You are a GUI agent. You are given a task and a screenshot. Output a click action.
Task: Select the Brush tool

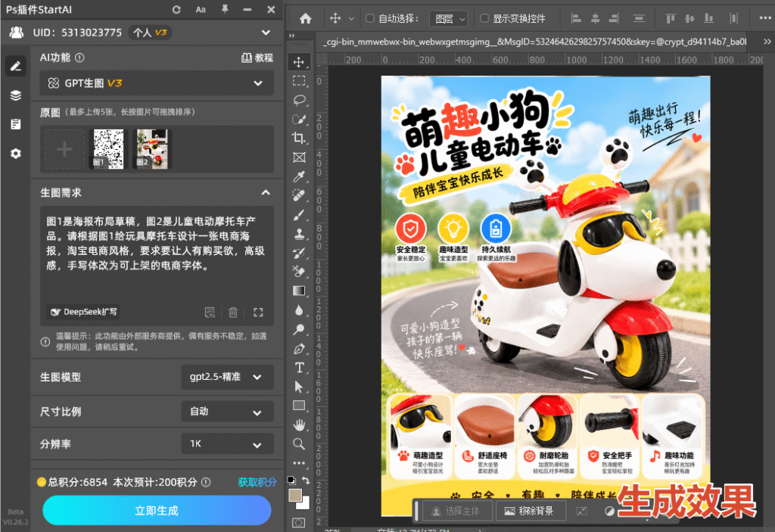coord(298,215)
